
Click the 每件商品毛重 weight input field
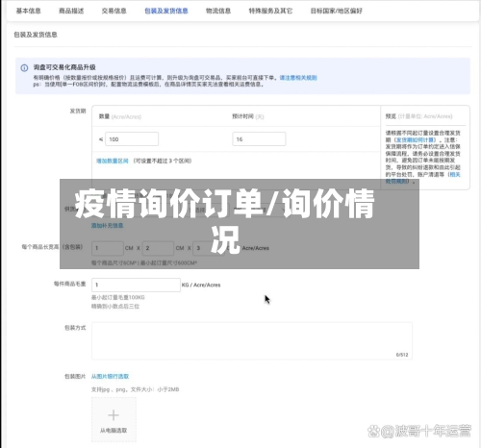tap(136, 285)
